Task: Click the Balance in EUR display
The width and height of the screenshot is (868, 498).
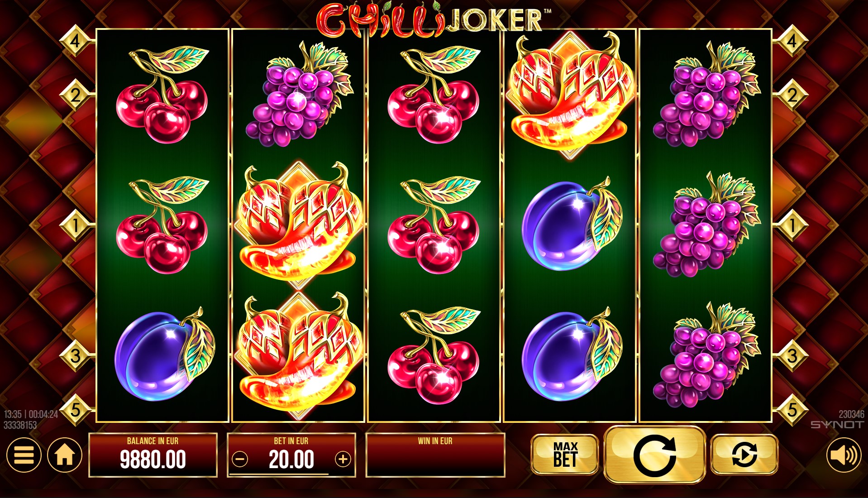Action: tap(153, 455)
